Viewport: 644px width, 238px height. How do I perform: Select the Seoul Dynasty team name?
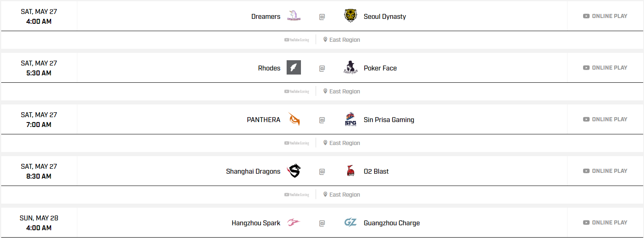[x=385, y=16]
